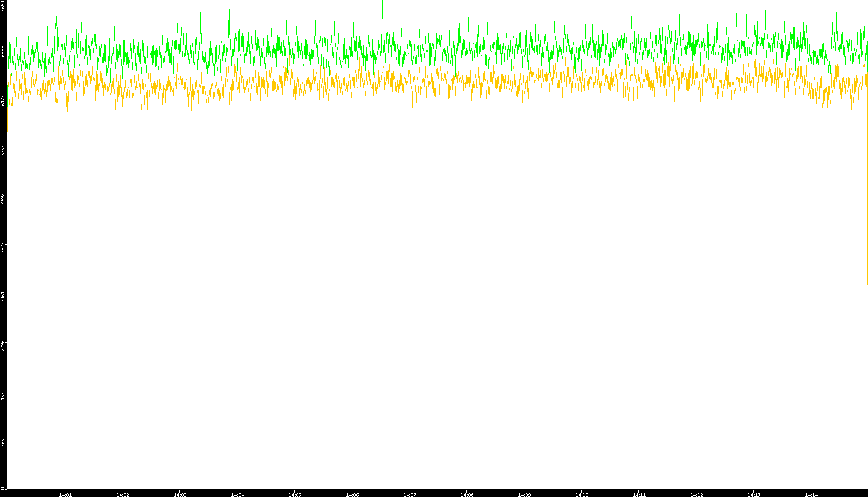Image resolution: width=868 pixels, height=497 pixels.
Task: Click the 0 origin label on vertical axis
Action: coord(3,488)
